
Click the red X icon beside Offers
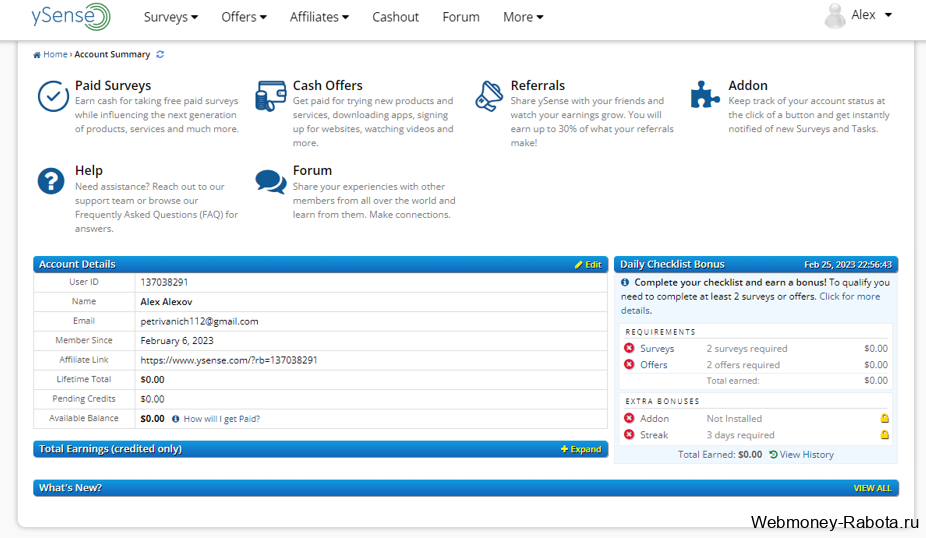click(x=629, y=364)
